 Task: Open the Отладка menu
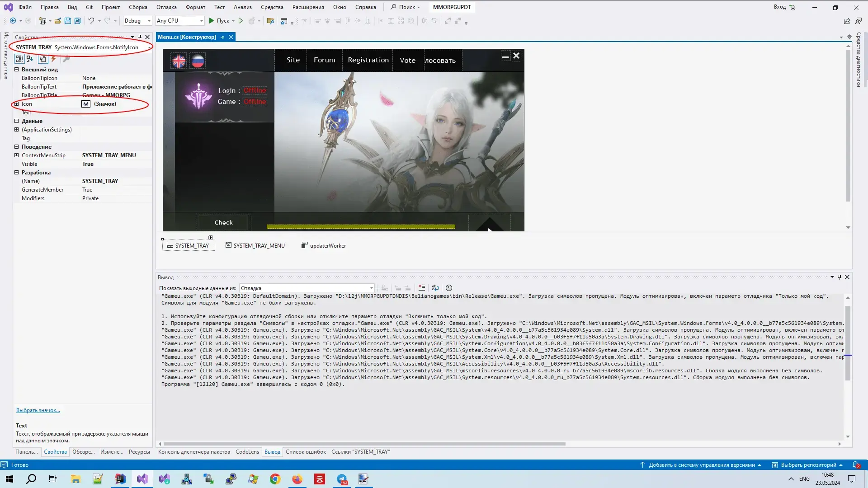tap(166, 7)
